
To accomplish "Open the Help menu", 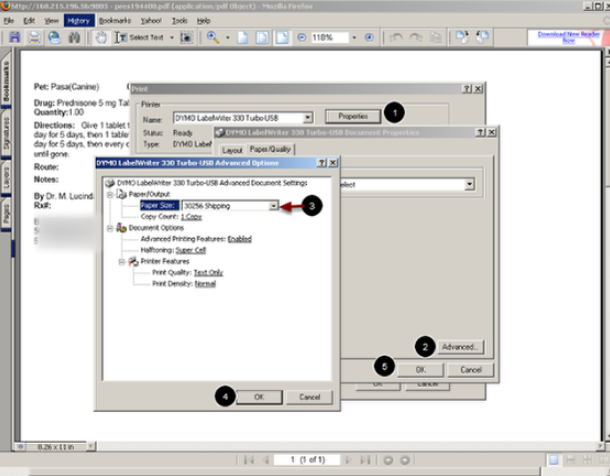I will click(x=203, y=21).
